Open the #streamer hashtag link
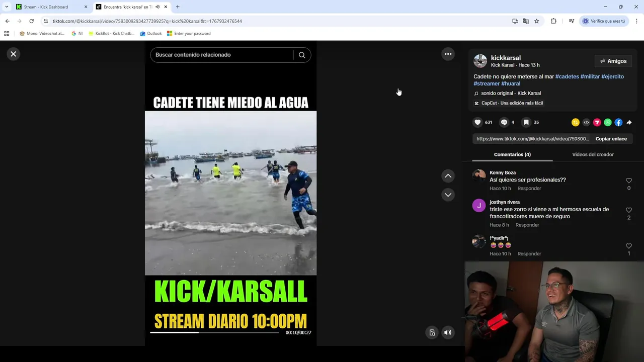Image resolution: width=644 pixels, height=362 pixels. click(487, 83)
